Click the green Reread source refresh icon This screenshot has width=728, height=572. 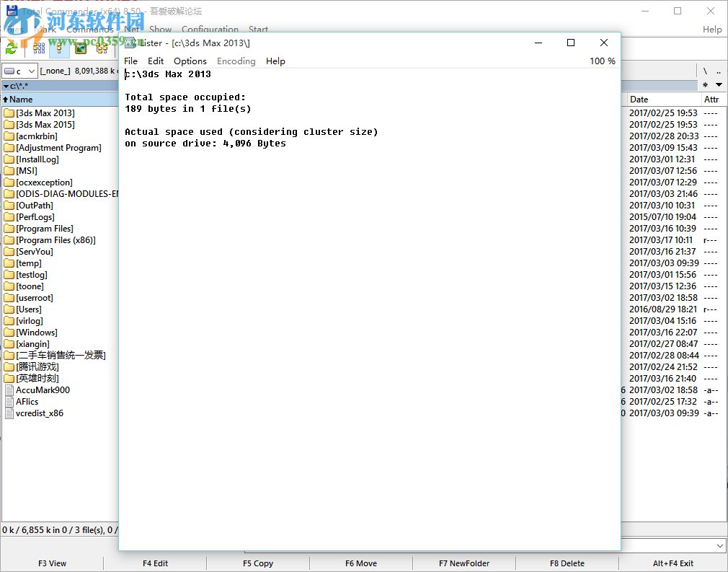click(x=12, y=48)
